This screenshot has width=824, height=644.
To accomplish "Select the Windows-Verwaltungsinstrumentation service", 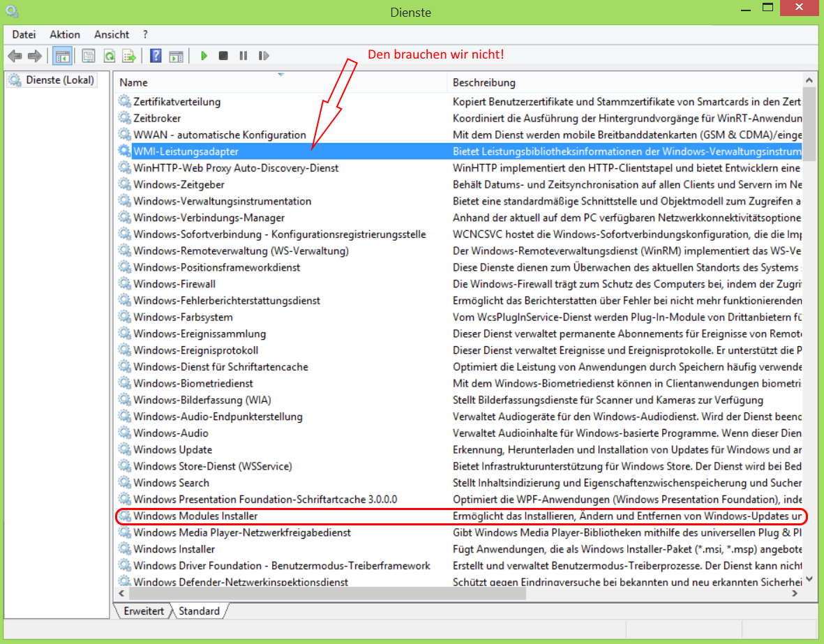I will coord(459,201).
